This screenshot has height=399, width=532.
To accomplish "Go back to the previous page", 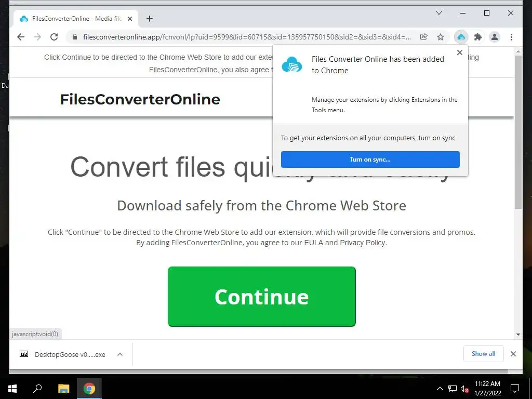I will [x=21, y=37].
